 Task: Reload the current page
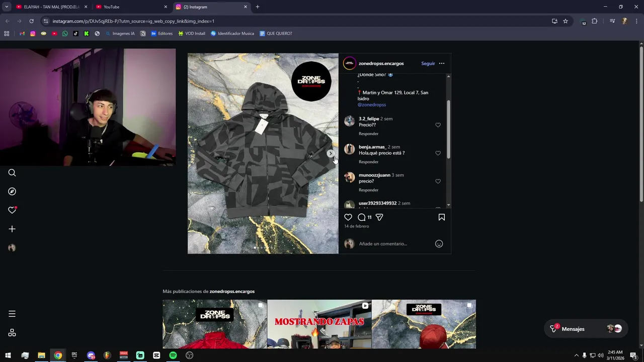coord(31,21)
